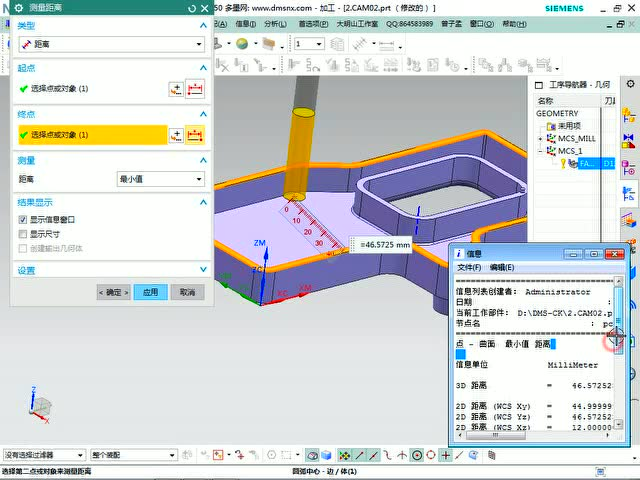Click the layer settings sheet icon
Viewport: 640px width, 480px height.
[337, 44]
